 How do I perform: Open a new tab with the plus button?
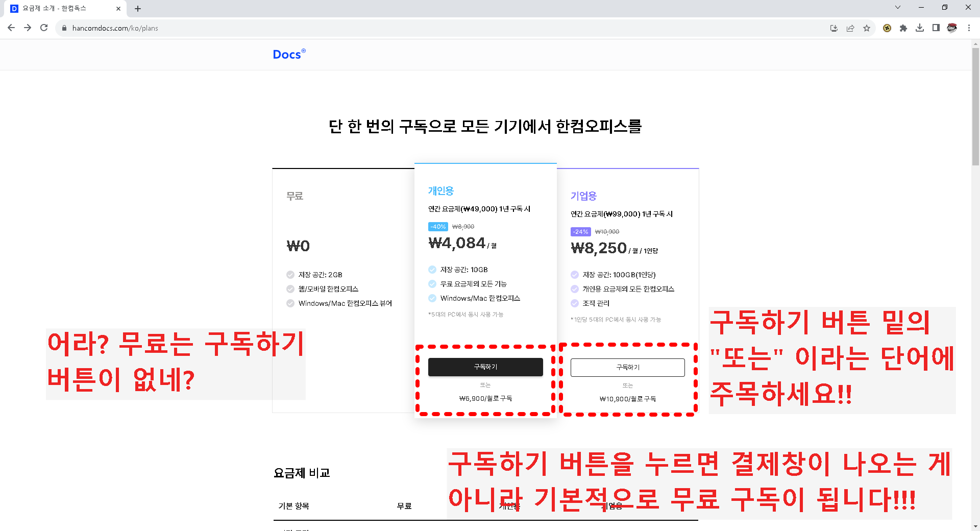coord(137,8)
